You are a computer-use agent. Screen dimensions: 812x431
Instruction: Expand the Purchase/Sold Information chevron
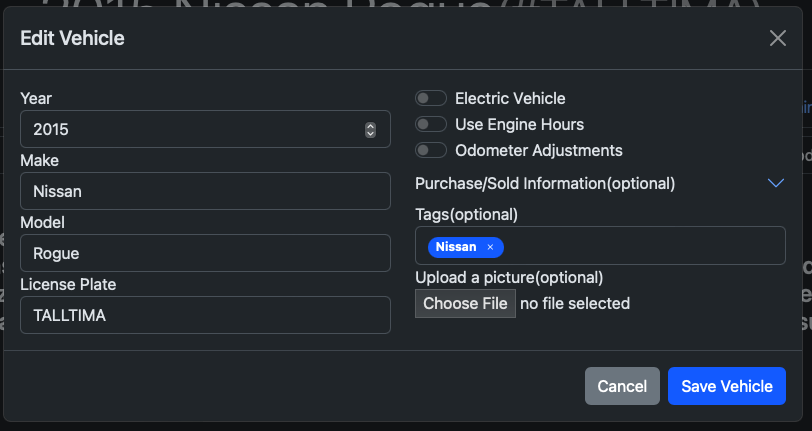[x=775, y=183]
